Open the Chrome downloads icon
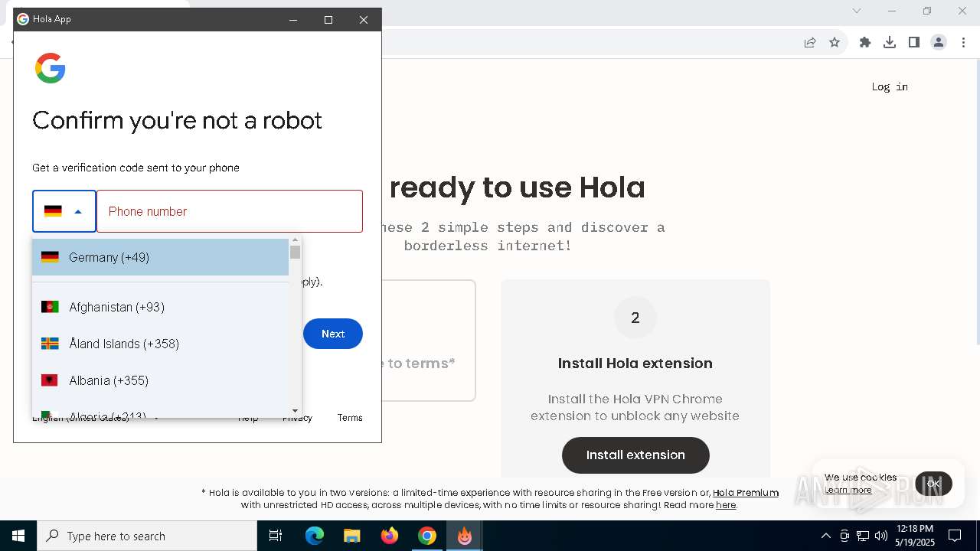Screen dimensions: 980x551 890,43
